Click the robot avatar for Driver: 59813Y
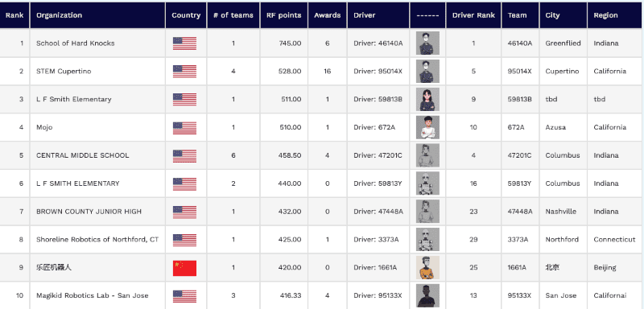Image resolution: width=644 pixels, height=309 pixels. 427,183
